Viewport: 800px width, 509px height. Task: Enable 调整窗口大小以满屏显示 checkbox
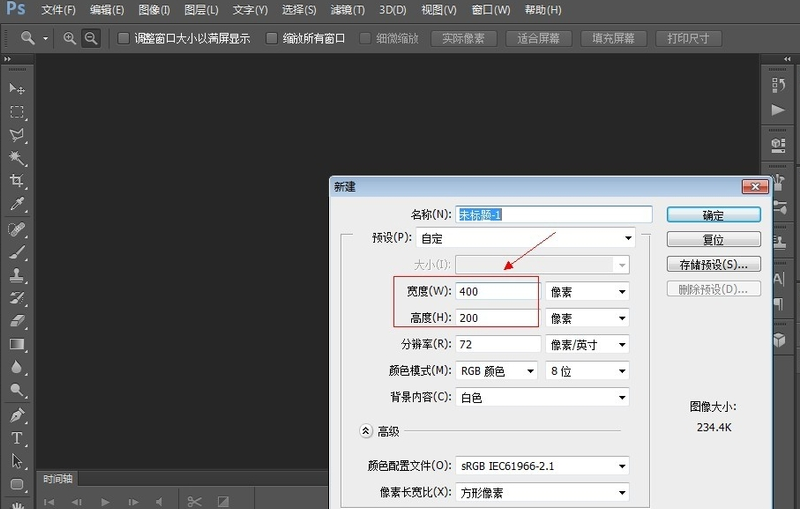(123, 39)
